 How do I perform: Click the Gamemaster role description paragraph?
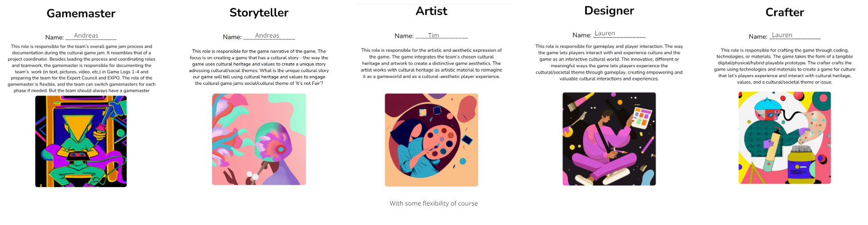point(81,69)
